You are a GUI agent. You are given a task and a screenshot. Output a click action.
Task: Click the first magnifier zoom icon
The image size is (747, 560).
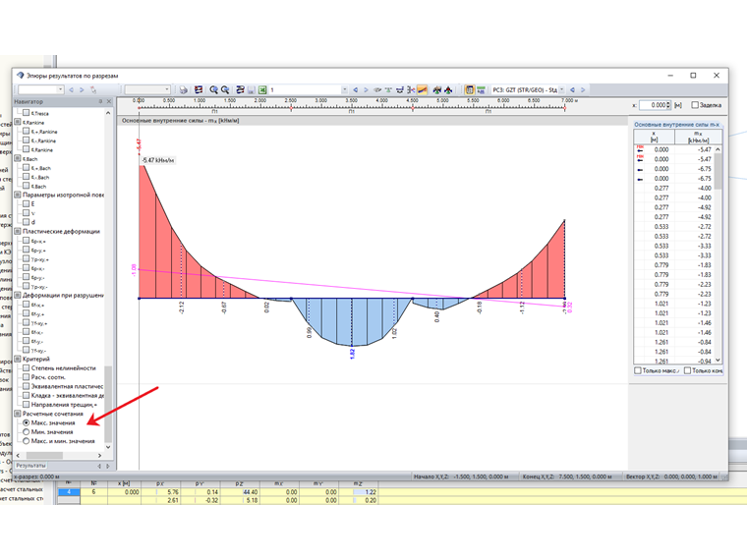213,89
